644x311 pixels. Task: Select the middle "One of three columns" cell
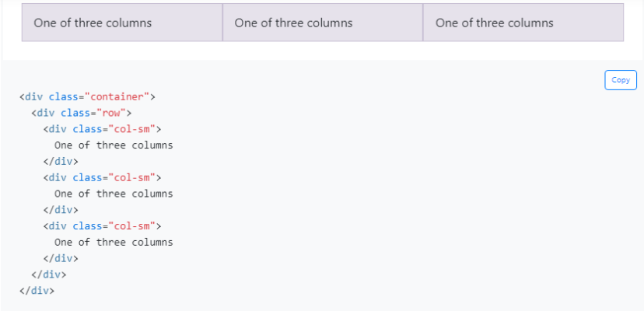(x=323, y=23)
